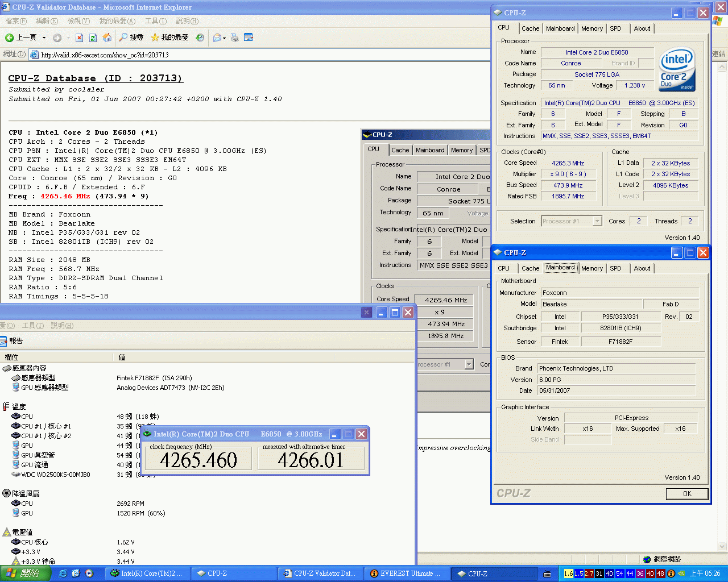Click OK button in CPU-Z Mainboard window
This screenshot has height=582, width=728.
coord(687,494)
